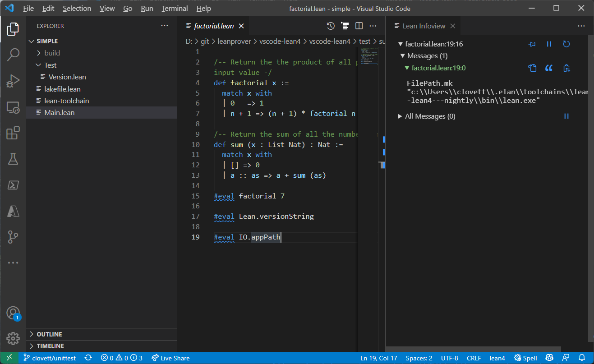Enable Spell checking in the status bar

point(525,358)
